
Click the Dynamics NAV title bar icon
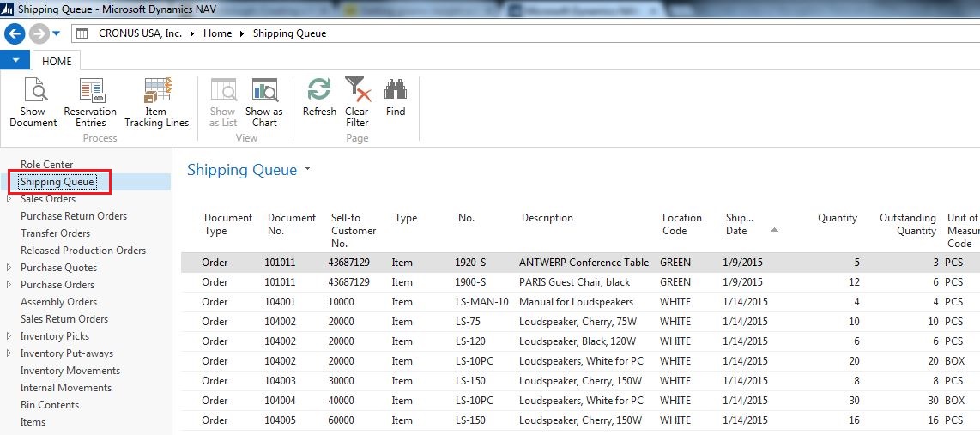[x=7, y=9]
